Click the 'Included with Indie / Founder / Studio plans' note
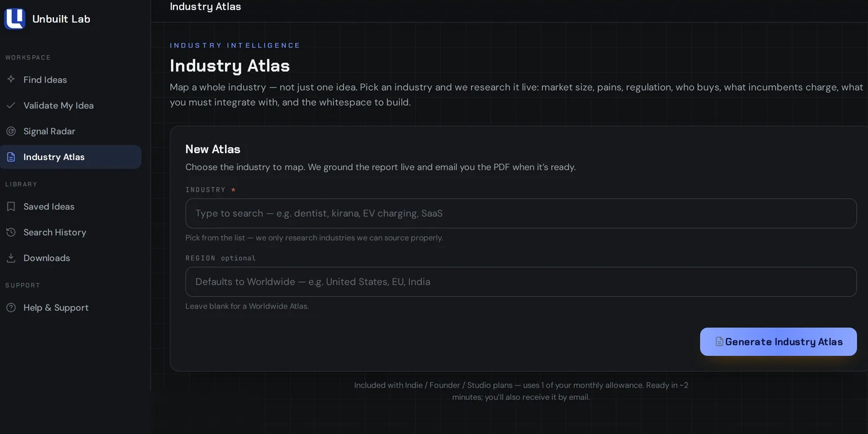The height and width of the screenshot is (434, 868). pos(521,391)
